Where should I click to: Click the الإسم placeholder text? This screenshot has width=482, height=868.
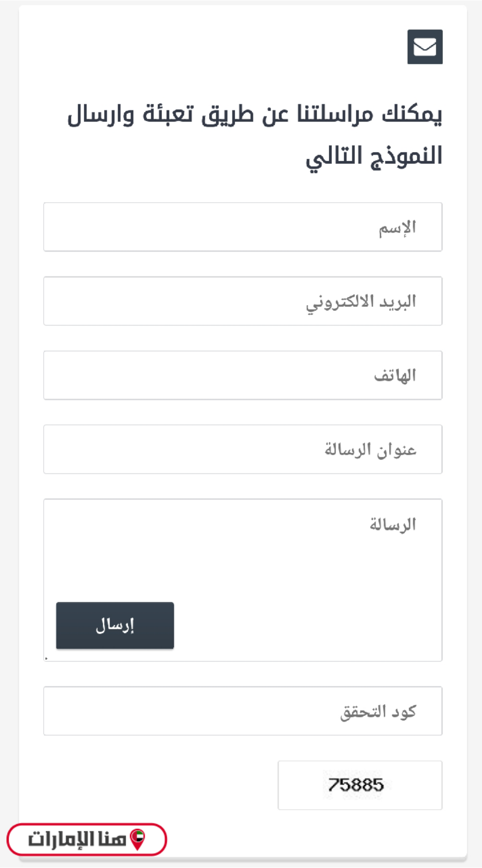[x=397, y=228]
